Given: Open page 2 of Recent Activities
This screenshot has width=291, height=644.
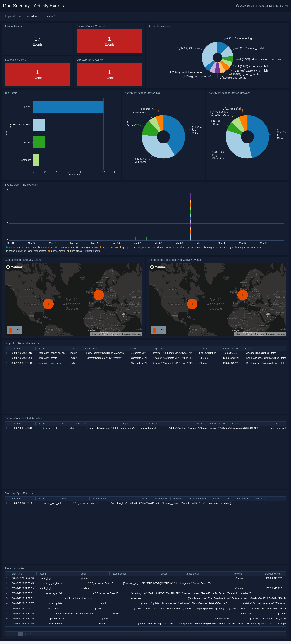Looking at the screenshot, I should coord(25,634).
